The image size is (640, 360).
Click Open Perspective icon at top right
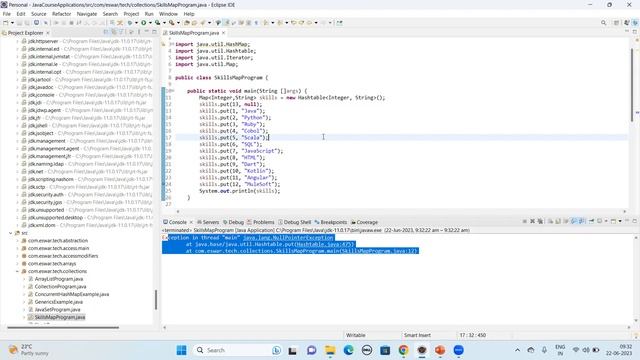coord(616,23)
